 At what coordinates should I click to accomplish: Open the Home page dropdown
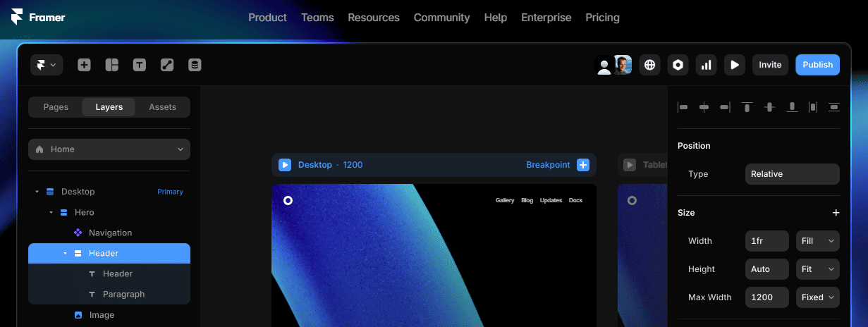click(109, 149)
